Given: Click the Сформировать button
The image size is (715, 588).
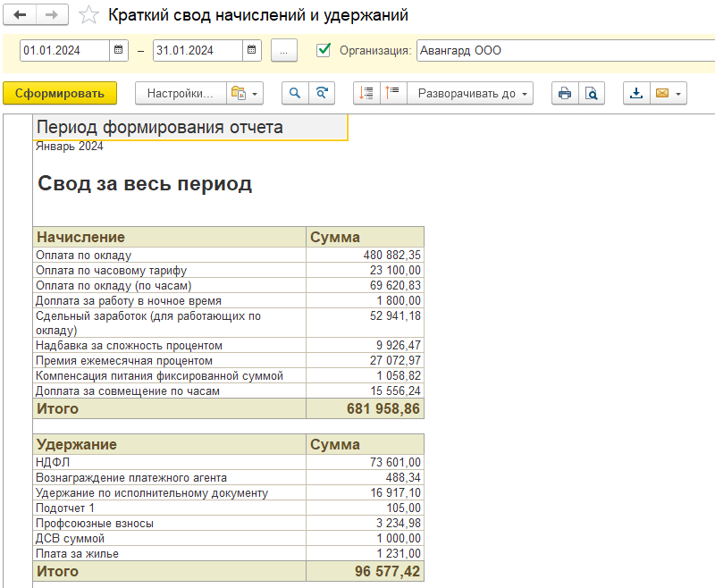Looking at the screenshot, I should [60, 94].
